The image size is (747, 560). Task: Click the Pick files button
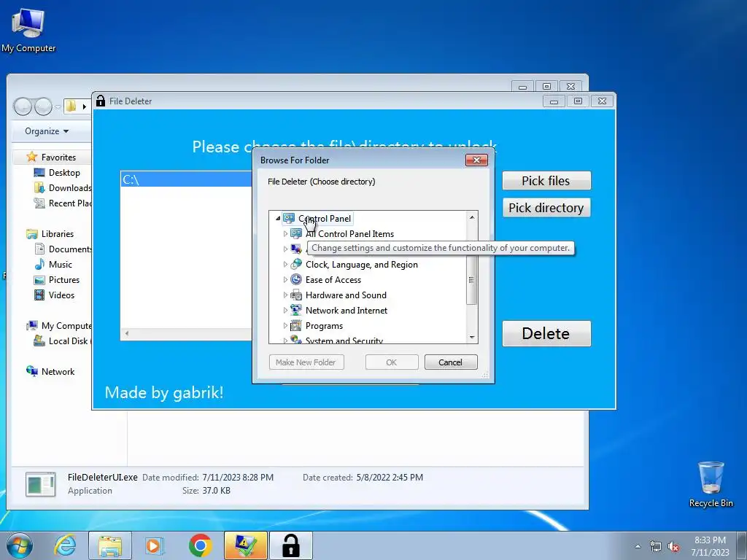pos(546,181)
